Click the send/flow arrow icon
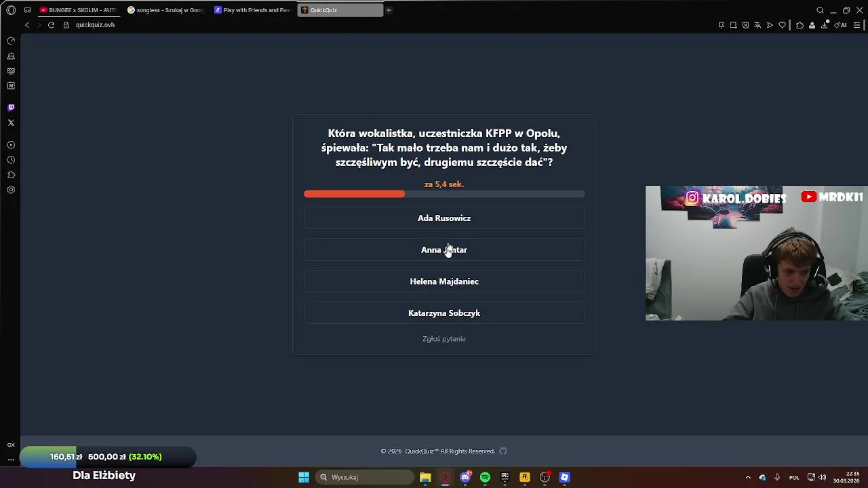This screenshot has width=868, height=488. (770, 25)
